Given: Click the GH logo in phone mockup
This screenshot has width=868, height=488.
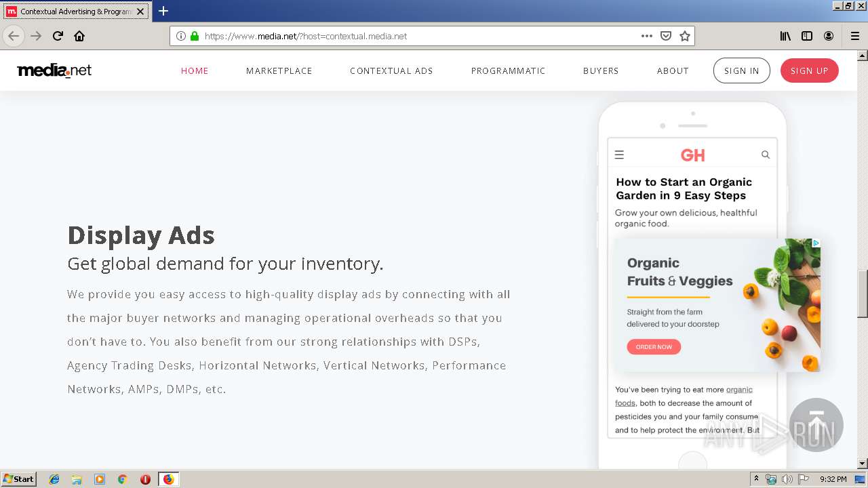Looking at the screenshot, I should tap(692, 155).
